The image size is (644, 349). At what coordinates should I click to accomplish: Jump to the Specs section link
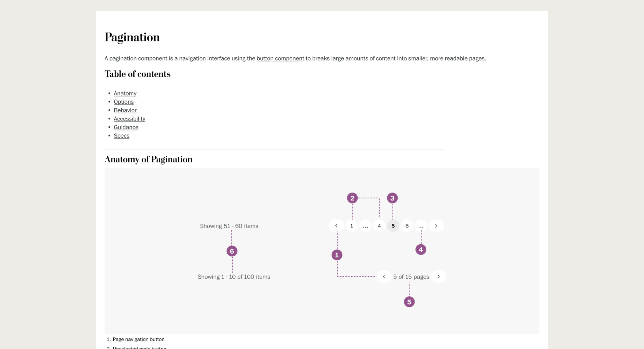pyautogui.click(x=121, y=136)
